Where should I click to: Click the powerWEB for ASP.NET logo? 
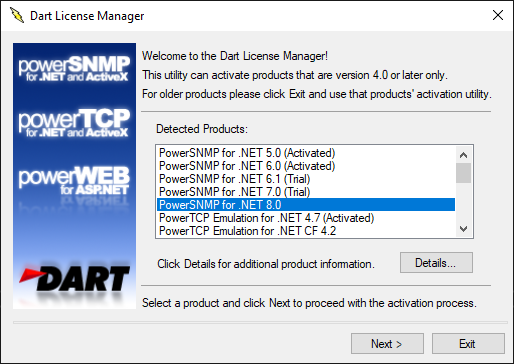(x=74, y=181)
